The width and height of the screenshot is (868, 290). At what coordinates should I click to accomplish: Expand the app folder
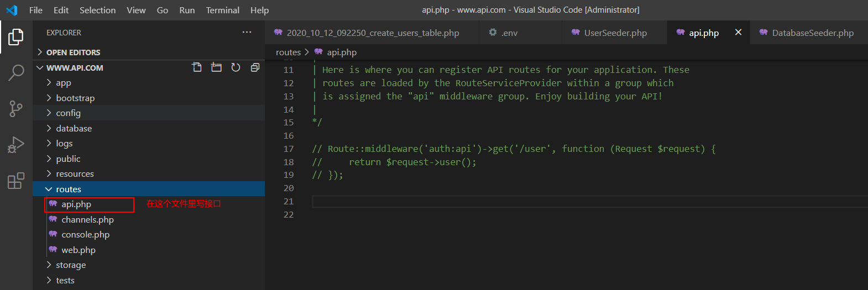coord(149,82)
